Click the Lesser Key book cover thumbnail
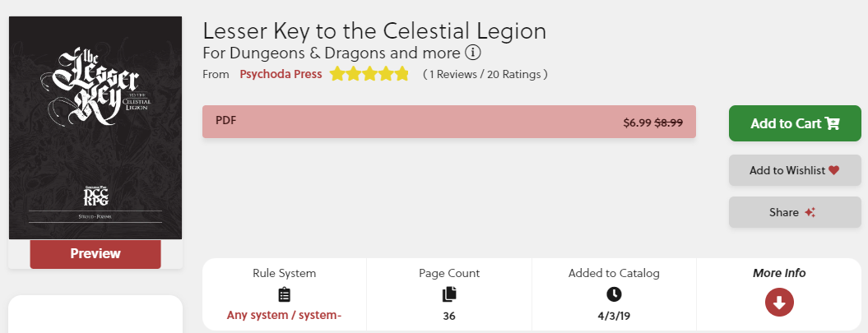The height and width of the screenshot is (333, 868). coord(95,127)
